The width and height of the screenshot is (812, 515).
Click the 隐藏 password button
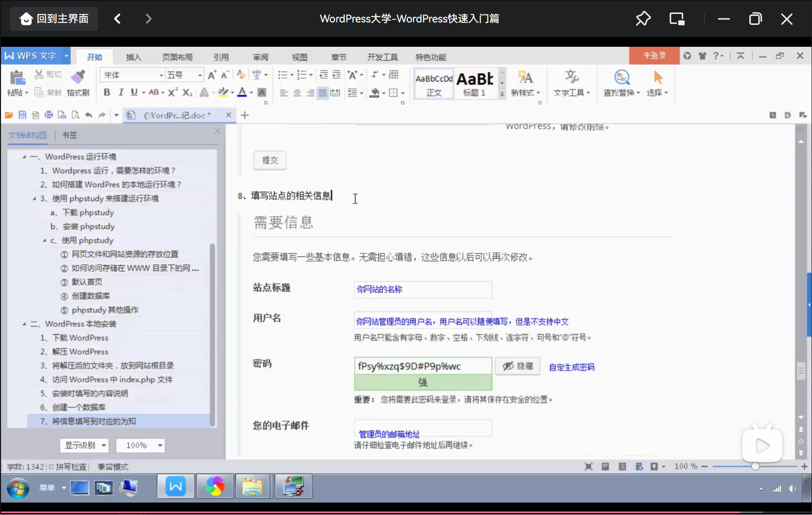pyautogui.click(x=517, y=366)
